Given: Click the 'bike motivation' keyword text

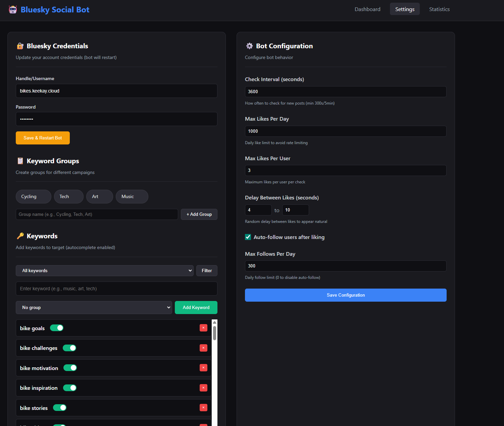Looking at the screenshot, I should point(39,368).
